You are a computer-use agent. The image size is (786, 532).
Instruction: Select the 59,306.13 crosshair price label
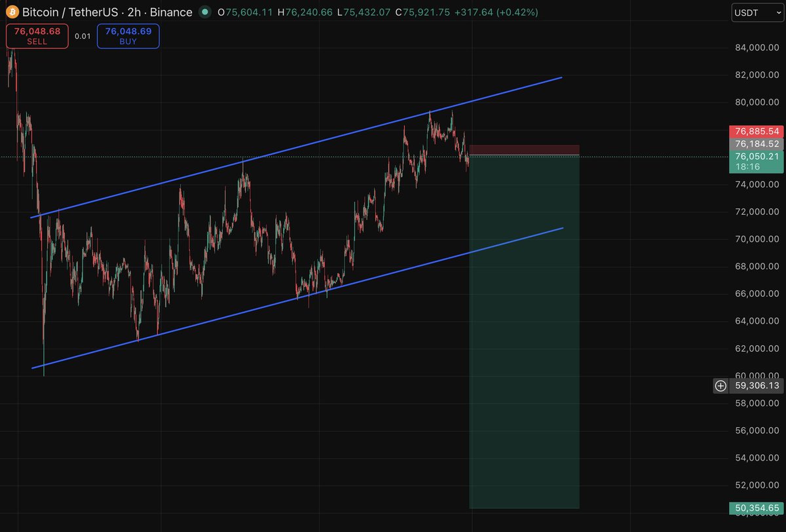tap(755, 386)
